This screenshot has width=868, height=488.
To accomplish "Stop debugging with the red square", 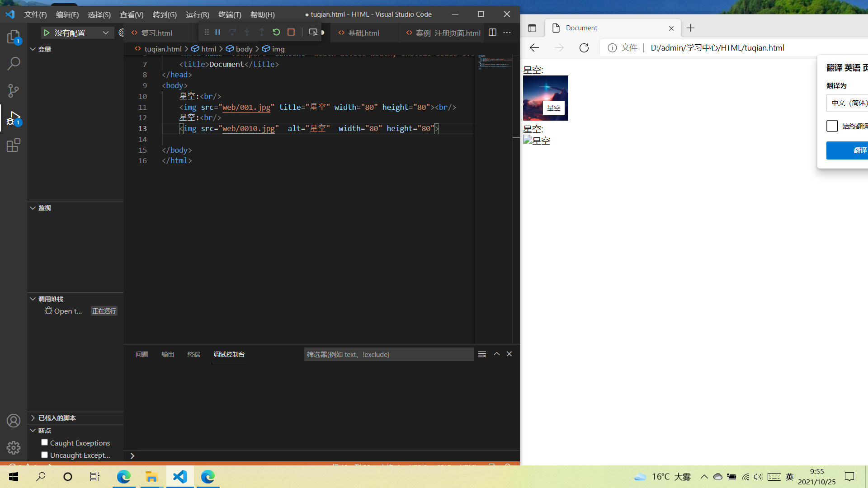I will pos(291,32).
